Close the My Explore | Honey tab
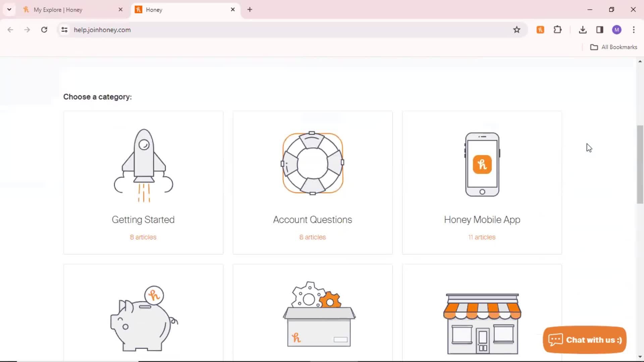This screenshot has height=362, width=644. tap(120, 10)
